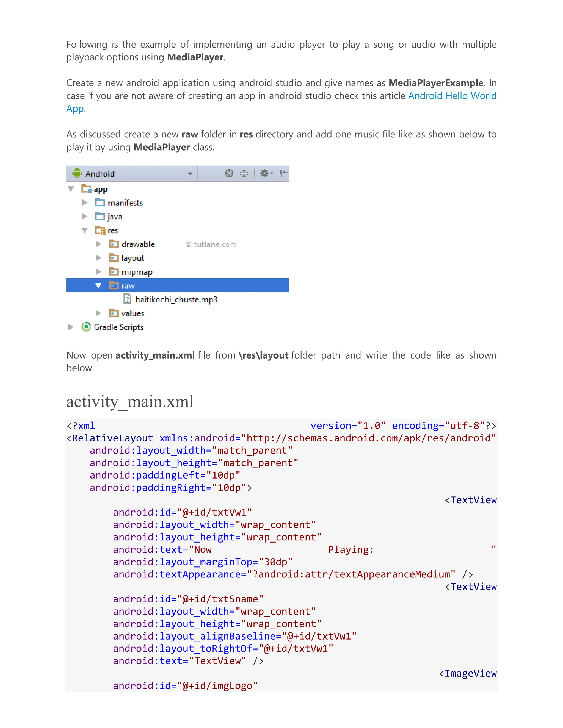Click the Collapse All icon
The width and height of the screenshot is (563, 728).
pyautogui.click(x=244, y=173)
